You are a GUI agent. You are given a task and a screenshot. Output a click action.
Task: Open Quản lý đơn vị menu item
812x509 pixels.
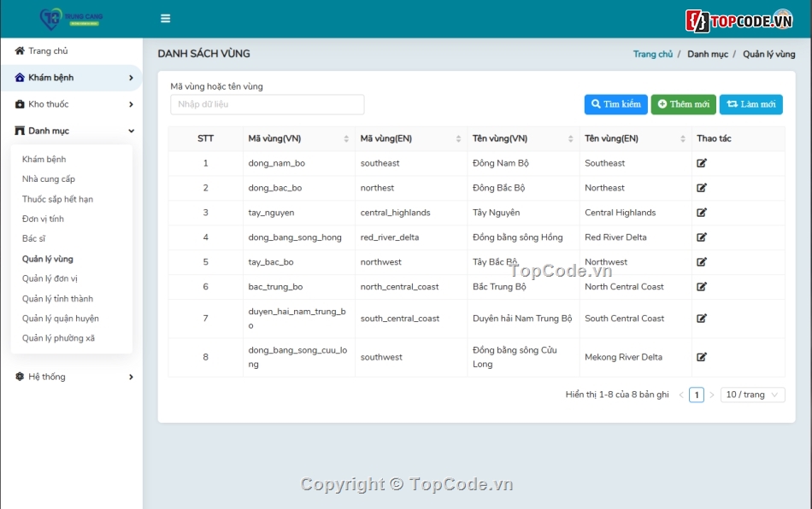50,278
